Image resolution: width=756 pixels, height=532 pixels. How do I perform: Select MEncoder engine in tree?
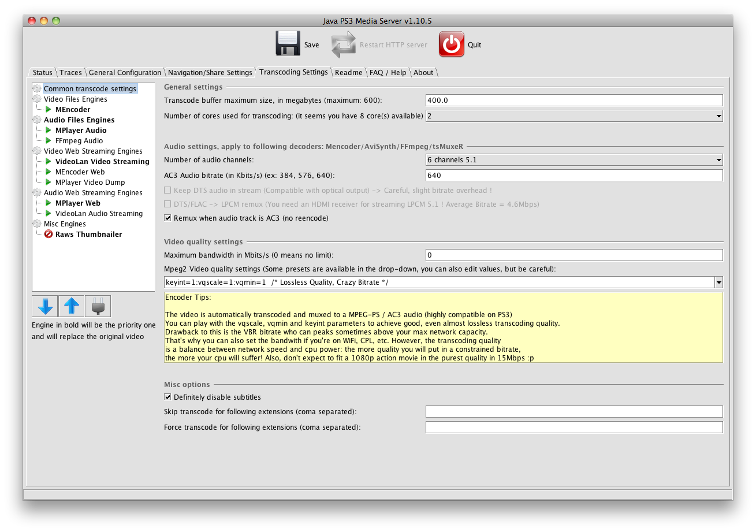73,110
